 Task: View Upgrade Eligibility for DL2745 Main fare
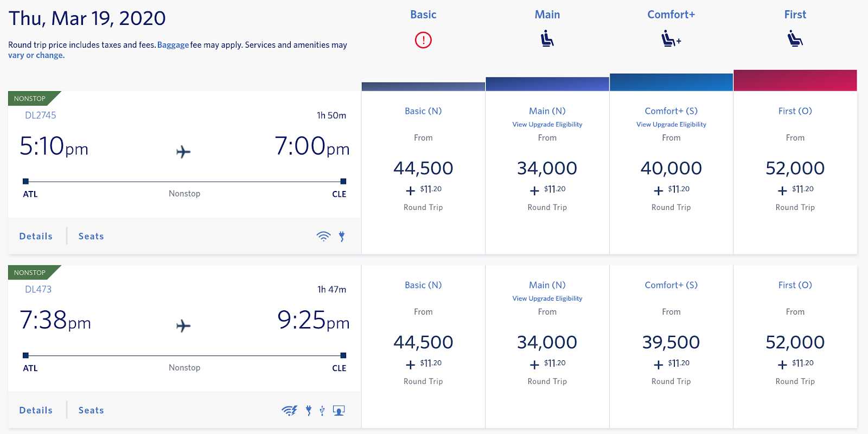point(547,124)
